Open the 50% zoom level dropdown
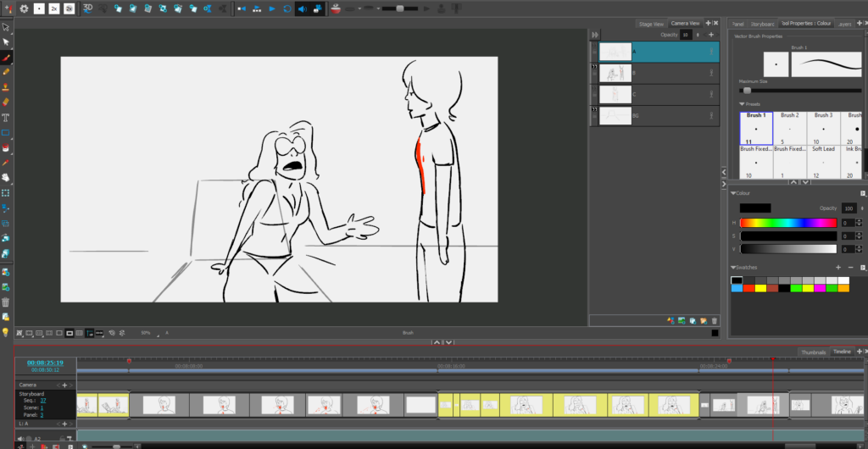Viewport: 868px width, 449px height. point(147,333)
